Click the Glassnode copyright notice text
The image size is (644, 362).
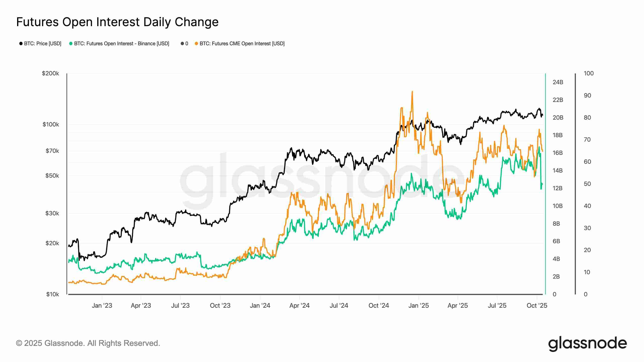88,343
